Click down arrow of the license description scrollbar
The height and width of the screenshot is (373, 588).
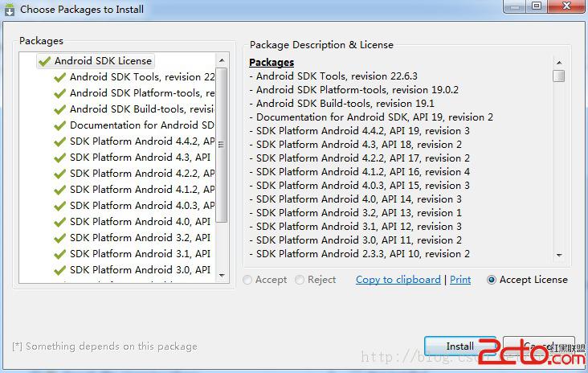coord(558,255)
